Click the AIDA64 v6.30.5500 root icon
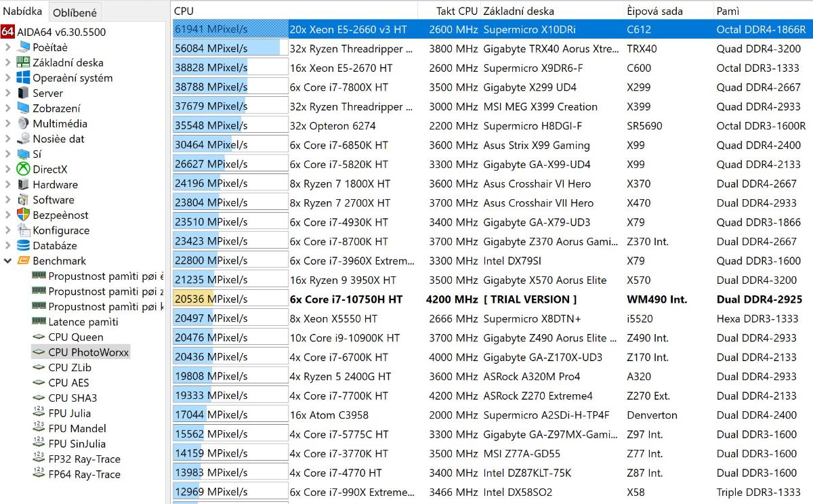Image resolution: width=813 pixels, height=504 pixels. [7, 32]
